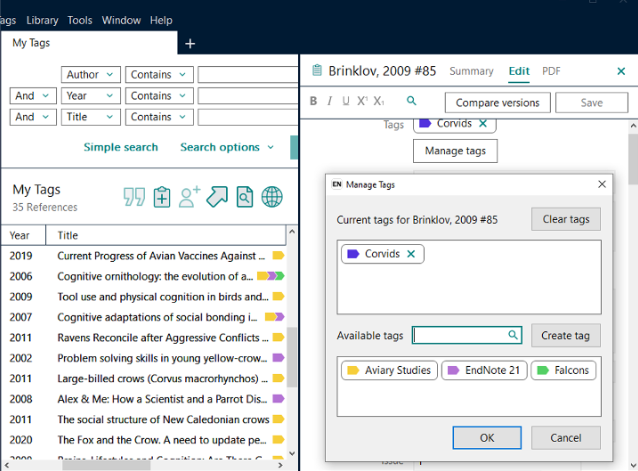Click the insert citation quote icon
The image size is (638, 471).
pos(134,197)
